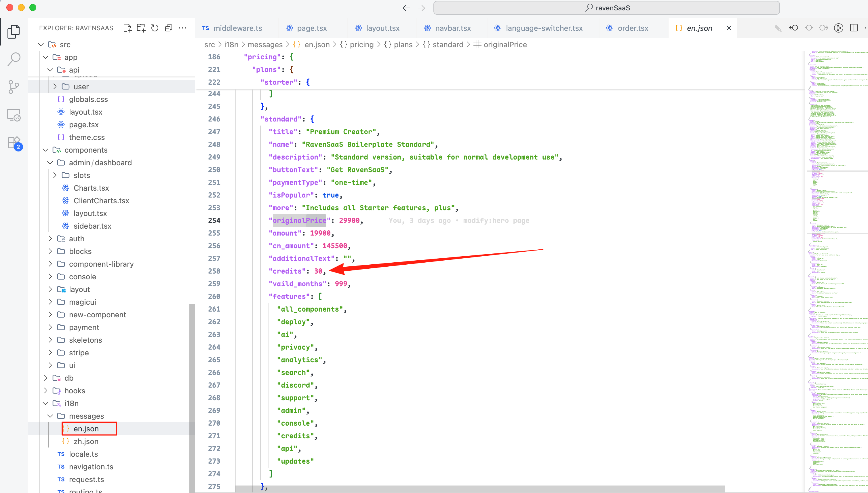868x493 pixels.
Task: Open Explorer more actions menu
Action: pyautogui.click(x=182, y=28)
